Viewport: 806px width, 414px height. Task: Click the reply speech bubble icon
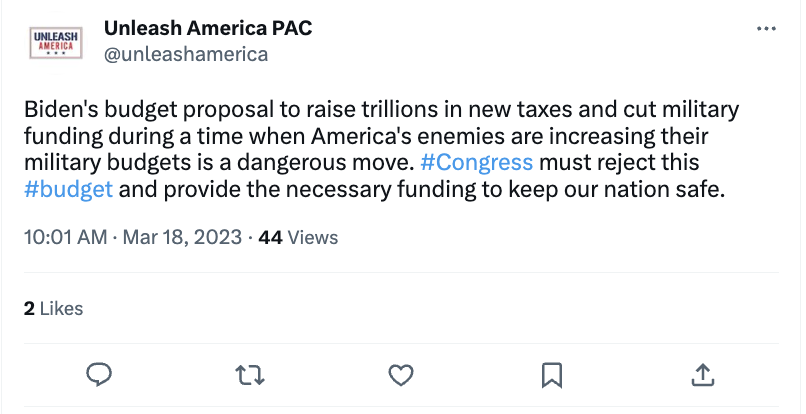[98, 374]
